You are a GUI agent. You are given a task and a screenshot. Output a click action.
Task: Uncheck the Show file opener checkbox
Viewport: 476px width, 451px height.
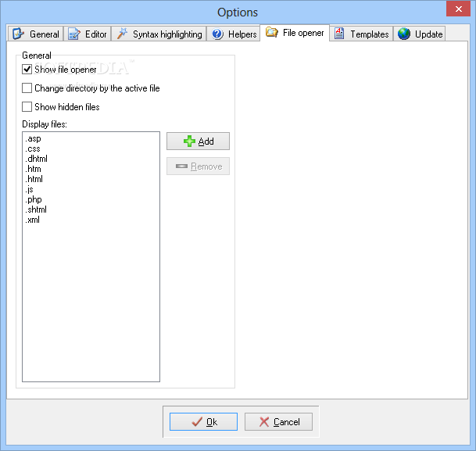27,70
